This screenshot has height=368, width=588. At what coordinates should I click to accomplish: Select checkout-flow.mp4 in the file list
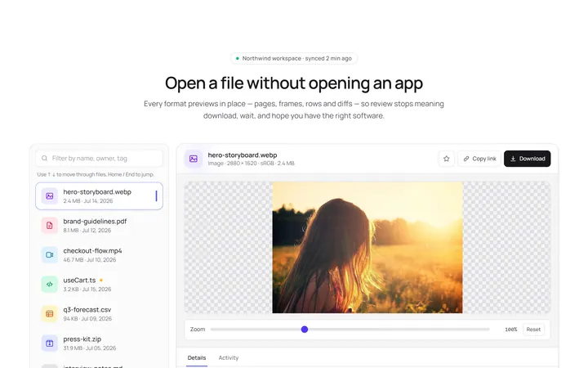(100, 255)
